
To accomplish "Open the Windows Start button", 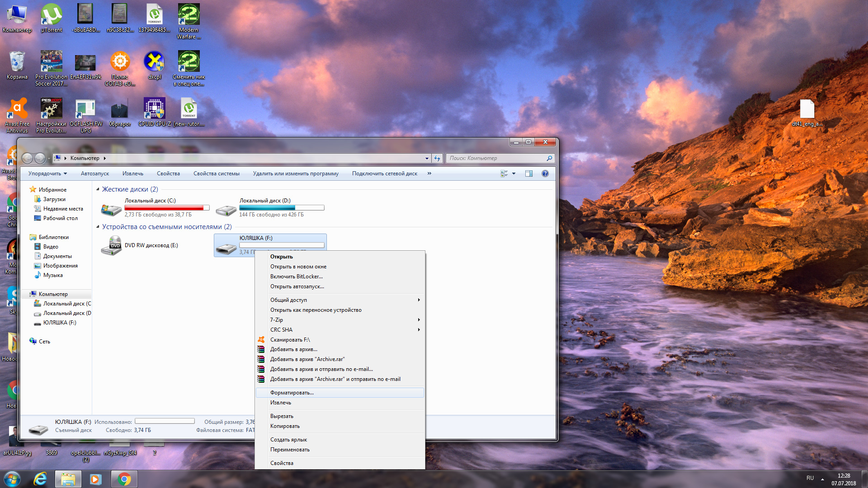I will (12, 479).
